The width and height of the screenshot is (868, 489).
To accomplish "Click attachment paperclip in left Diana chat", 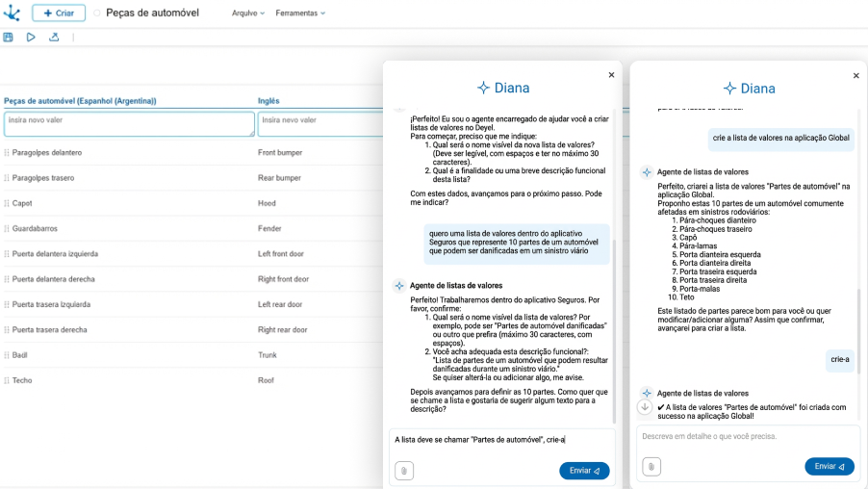I will pos(404,471).
